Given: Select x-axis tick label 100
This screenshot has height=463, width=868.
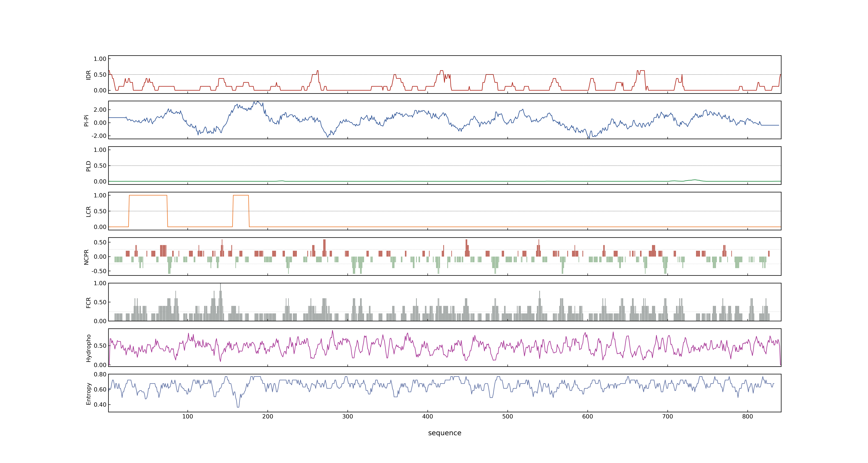Looking at the screenshot, I should click(188, 416).
